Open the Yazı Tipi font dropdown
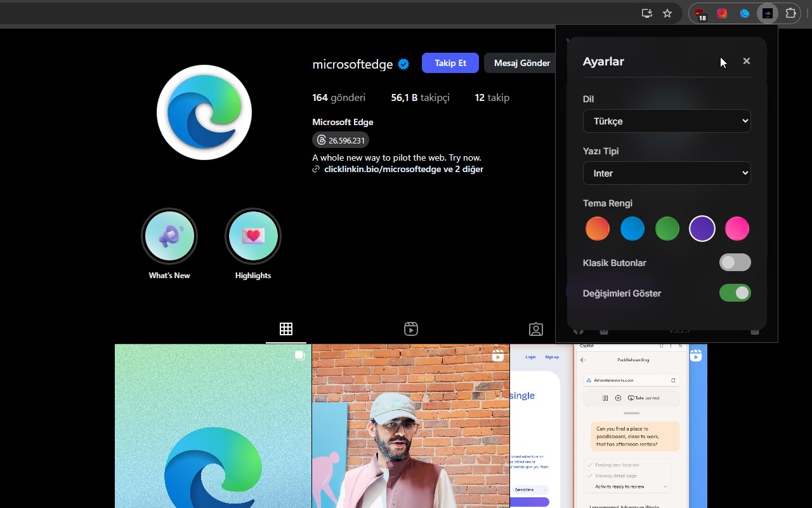 [x=667, y=173]
